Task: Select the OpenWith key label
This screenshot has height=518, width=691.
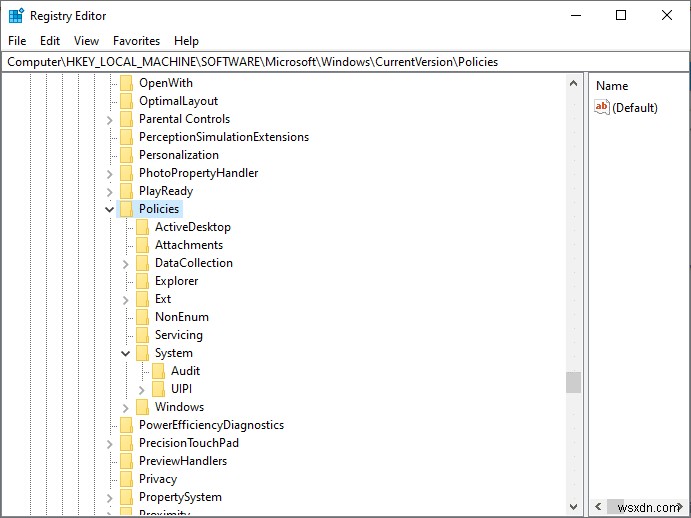Action: pos(166,83)
